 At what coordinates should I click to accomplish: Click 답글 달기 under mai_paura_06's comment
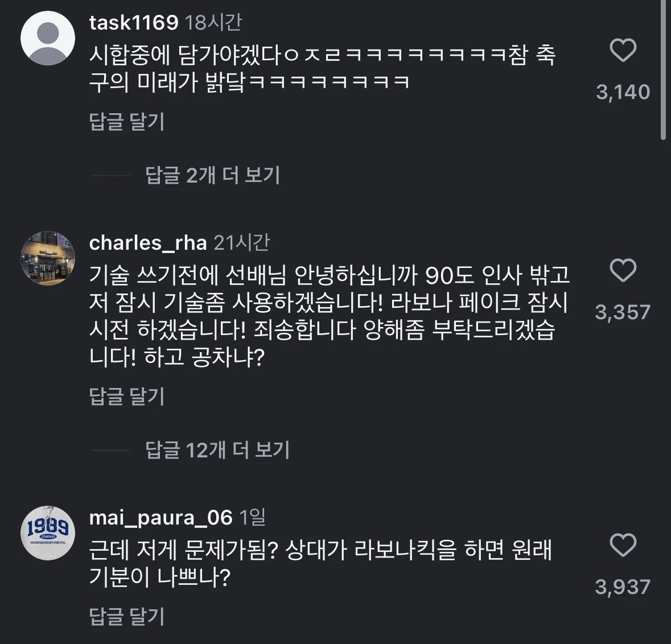tap(127, 617)
